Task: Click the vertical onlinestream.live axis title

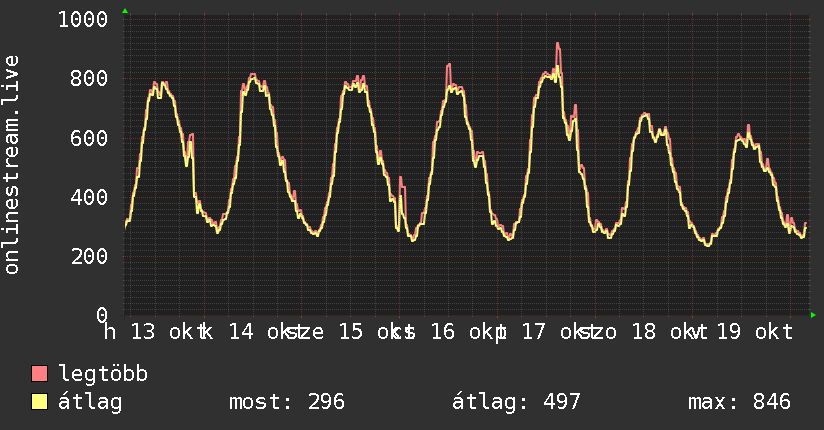Action: click(x=11, y=165)
